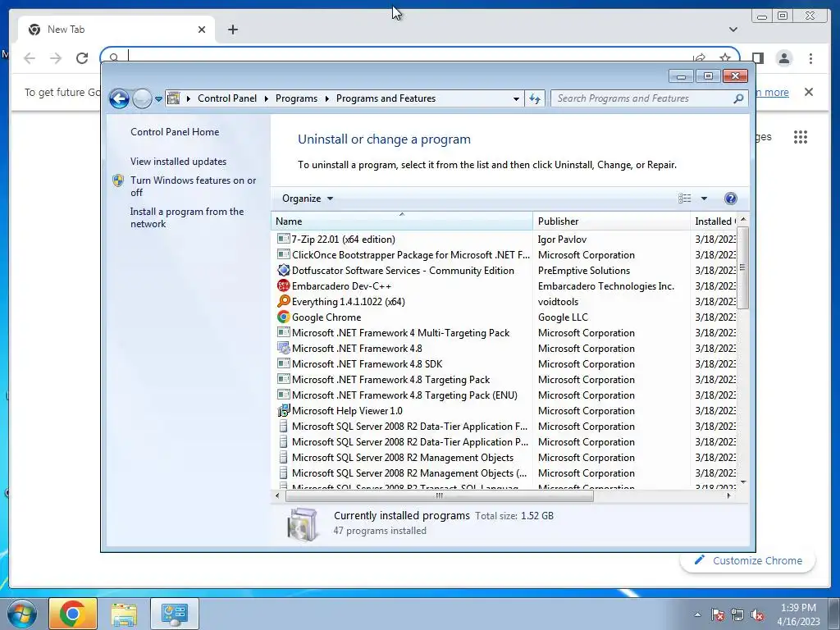Select SQL Server 2008 R2 Management Objects row
Image resolution: width=840 pixels, height=630 pixels.
pyautogui.click(x=504, y=458)
